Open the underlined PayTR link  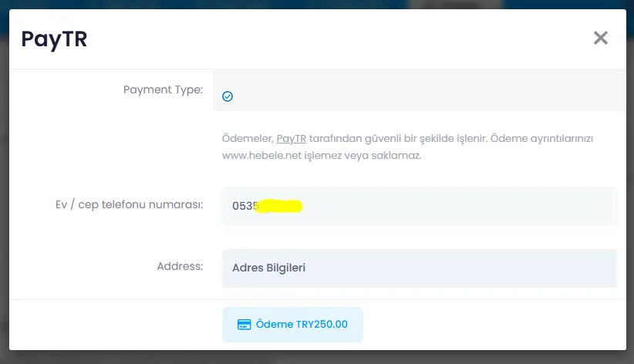(x=291, y=138)
